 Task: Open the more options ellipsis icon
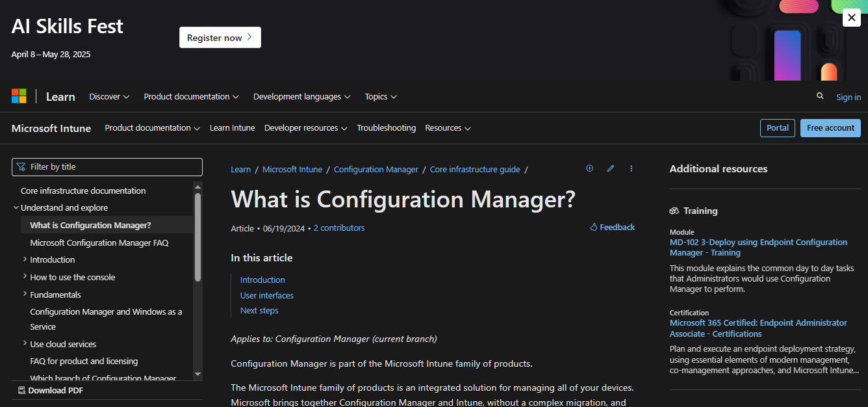point(632,168)
